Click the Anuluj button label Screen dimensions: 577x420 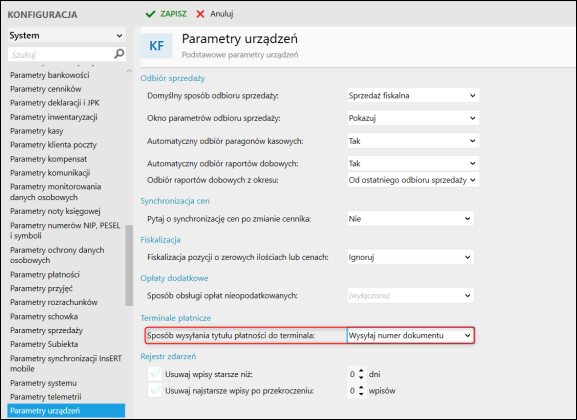(x=222, y=14)
